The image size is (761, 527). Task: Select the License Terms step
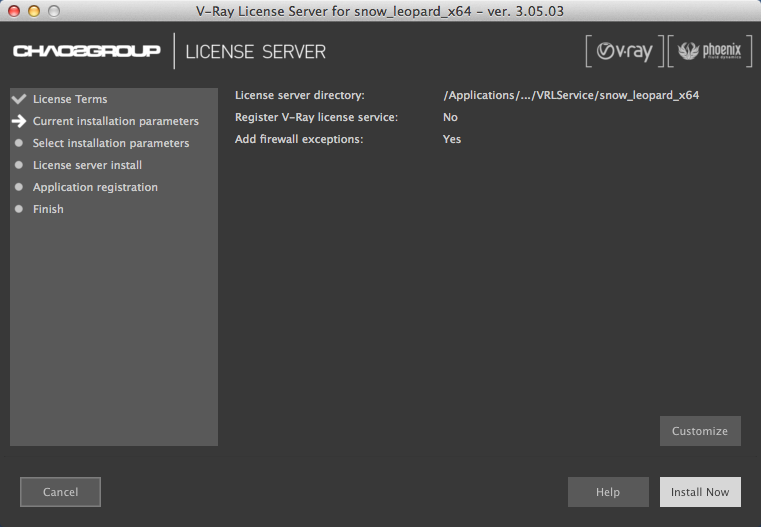coord(70,99)
